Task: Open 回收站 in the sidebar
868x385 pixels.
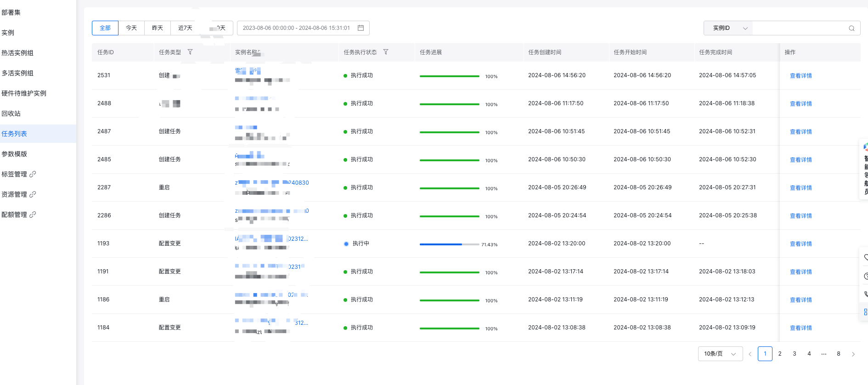Action: click(11, 113)
